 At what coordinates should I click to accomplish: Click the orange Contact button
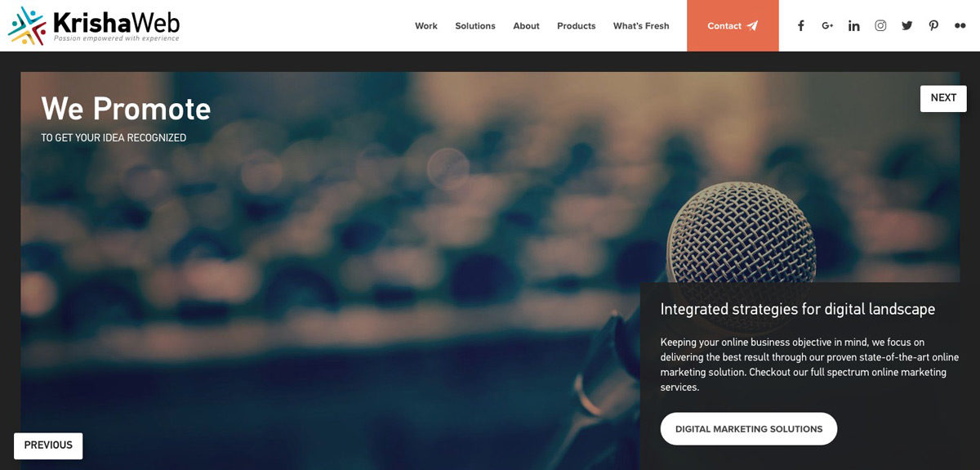[733, 25]
